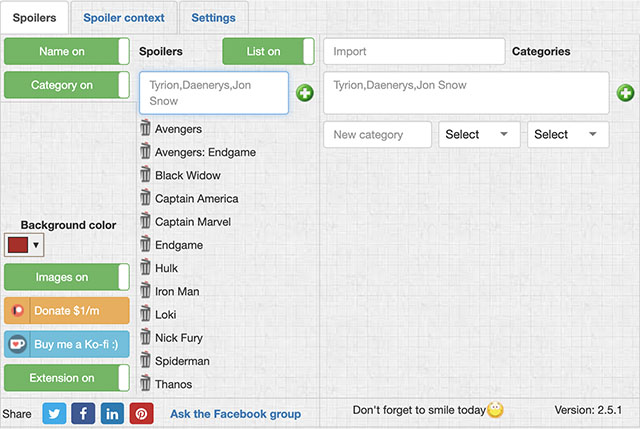Delete the Avengers spoiler with its trash icon
Image resolution: width=640 pixels, height=429 pixels.
click(x=145, y=128)
